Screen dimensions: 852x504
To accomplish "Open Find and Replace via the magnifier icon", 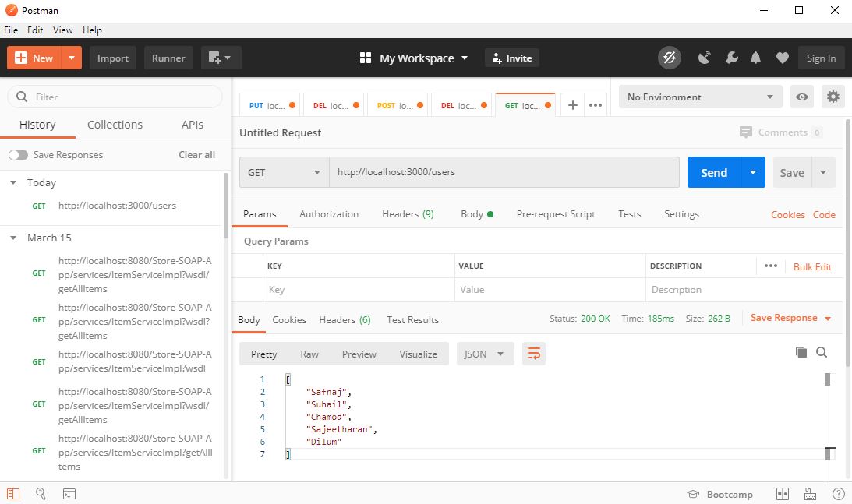I will (41, 493).
